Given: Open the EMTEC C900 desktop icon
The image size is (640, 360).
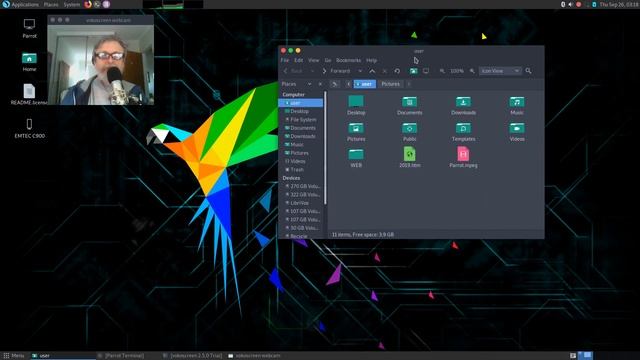Looking at the screenshot, I should 29,128.
